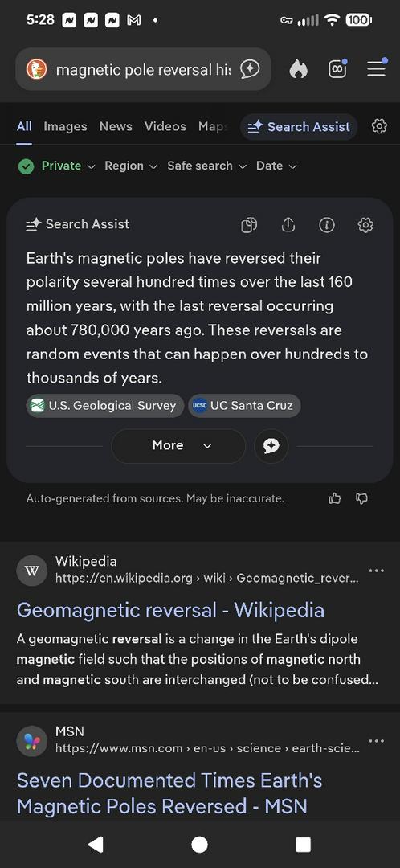The image size is (400, 868).
Task: Switch to the Images tab
Action: pos(65,126)
